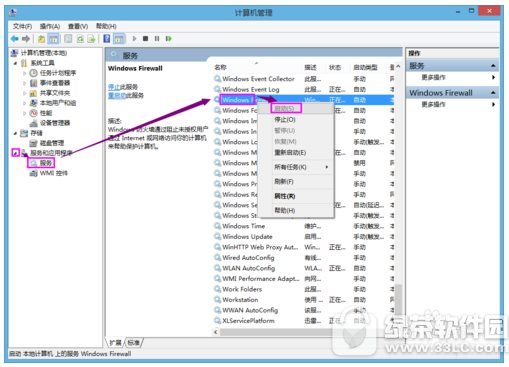This screenshot has height=367, width=509.
Task: Open 更多操作 submenu under 服务 actions
Action: point(453,77)
